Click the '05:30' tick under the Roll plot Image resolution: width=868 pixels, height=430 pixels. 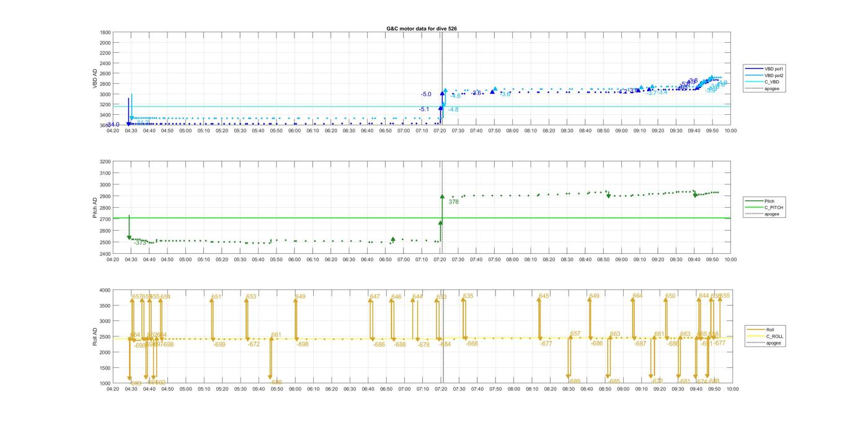tap(240, 389)
